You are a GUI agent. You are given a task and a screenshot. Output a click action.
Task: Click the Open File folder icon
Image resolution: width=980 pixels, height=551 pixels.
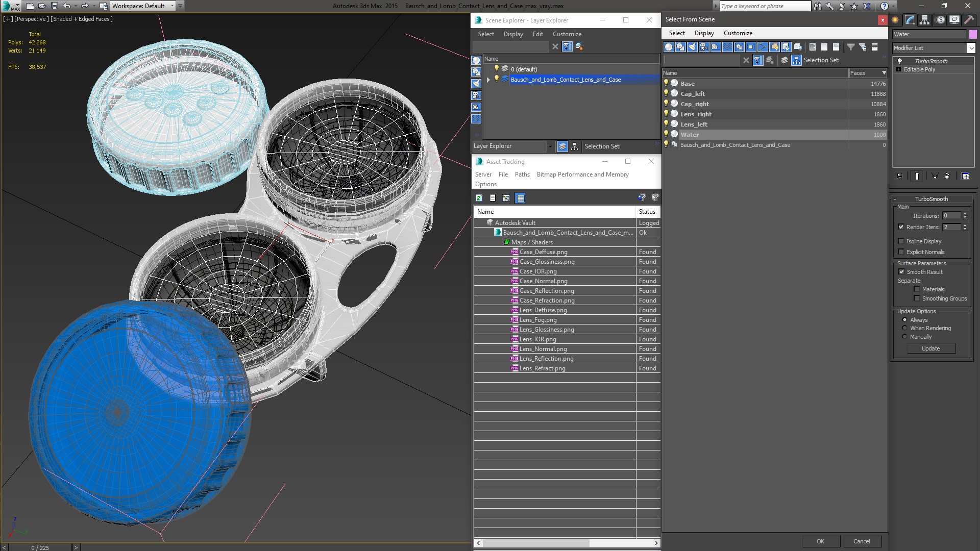pyautogui.click(x=42, y=6)
